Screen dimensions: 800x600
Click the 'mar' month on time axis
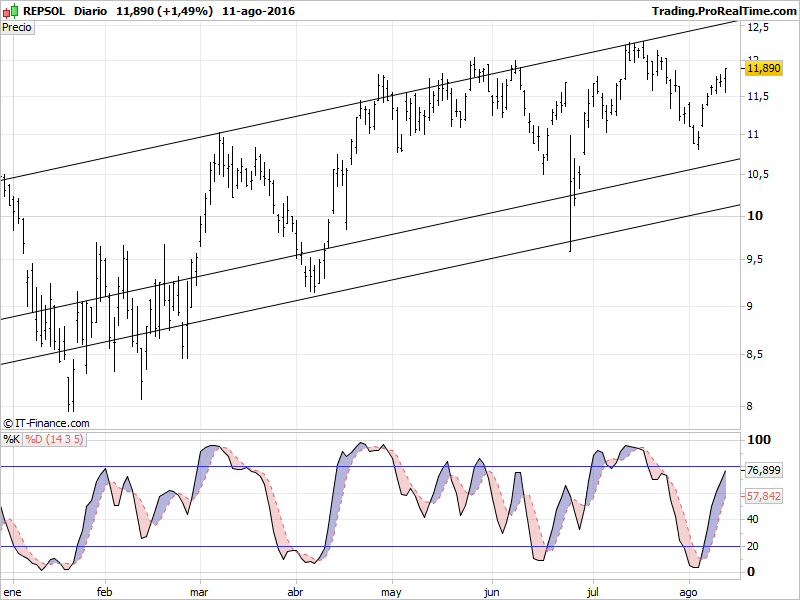click(x=200, y=591)
